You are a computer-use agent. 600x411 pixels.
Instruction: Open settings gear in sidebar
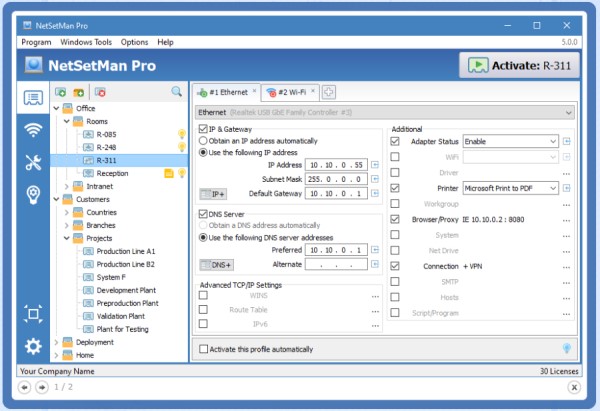33,346
